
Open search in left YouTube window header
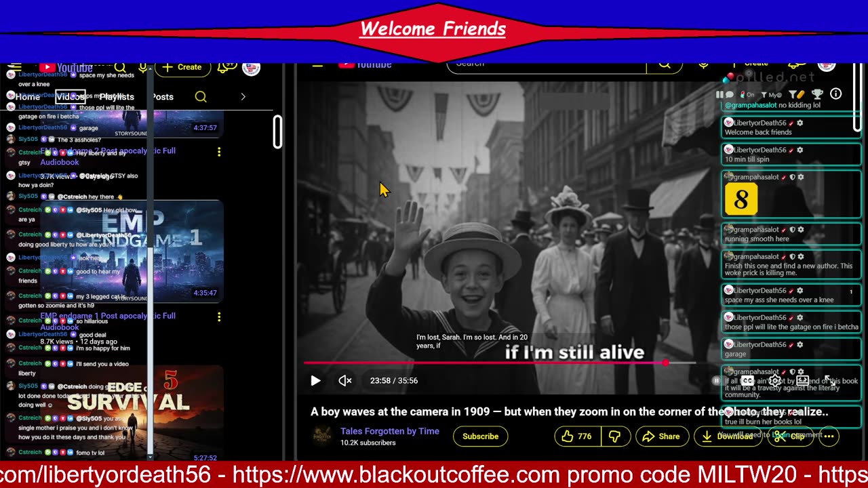coord(120,67)
